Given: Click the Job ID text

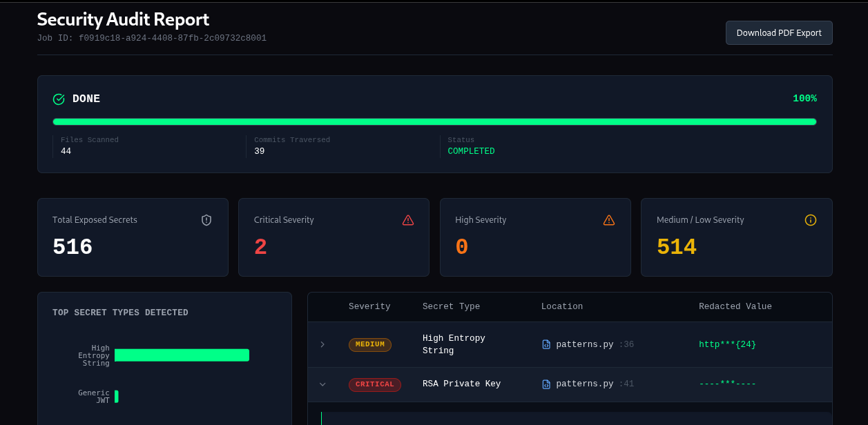Looking at the screenshot, I should coord(152,38).
